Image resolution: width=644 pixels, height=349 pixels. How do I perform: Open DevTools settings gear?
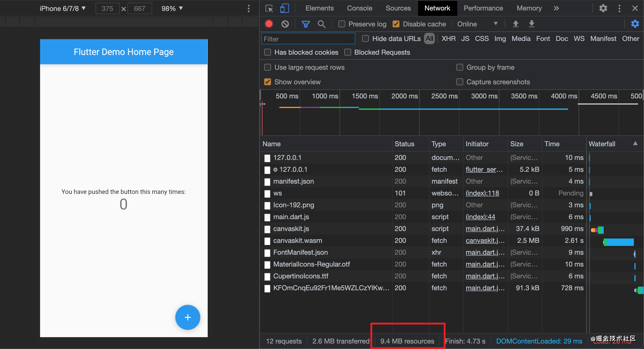pyautogui.click(x=603, y=8)
